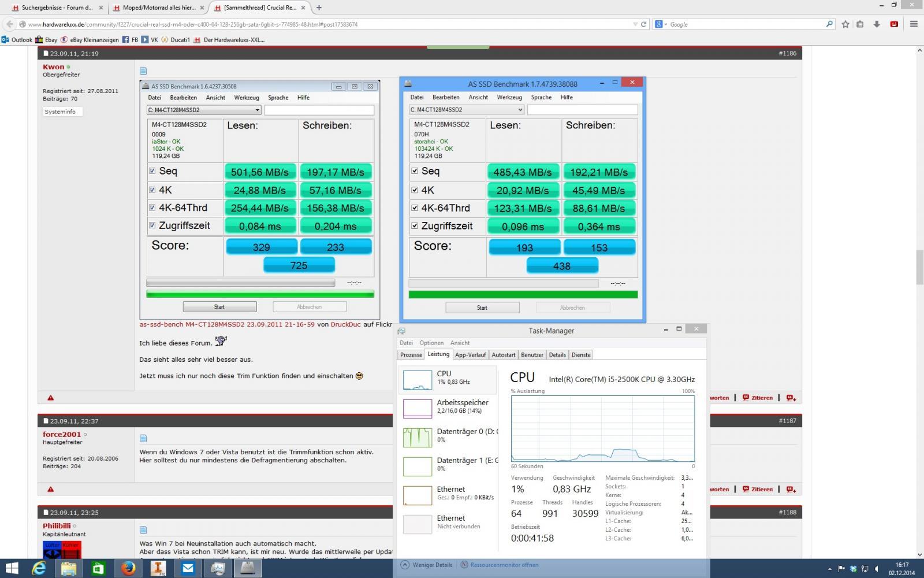
Task: Click the search magnifier in the Google box
Action: click(829, 24)
